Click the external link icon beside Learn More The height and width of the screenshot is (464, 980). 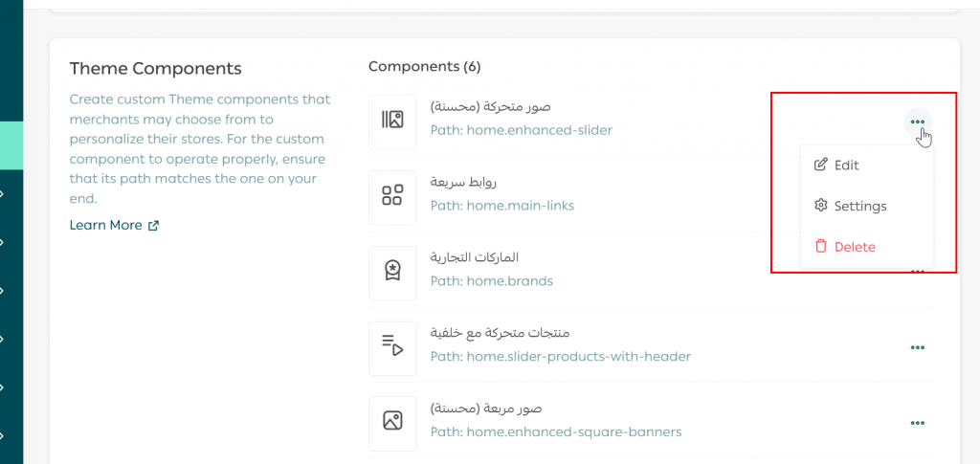[x=153, y=226]
